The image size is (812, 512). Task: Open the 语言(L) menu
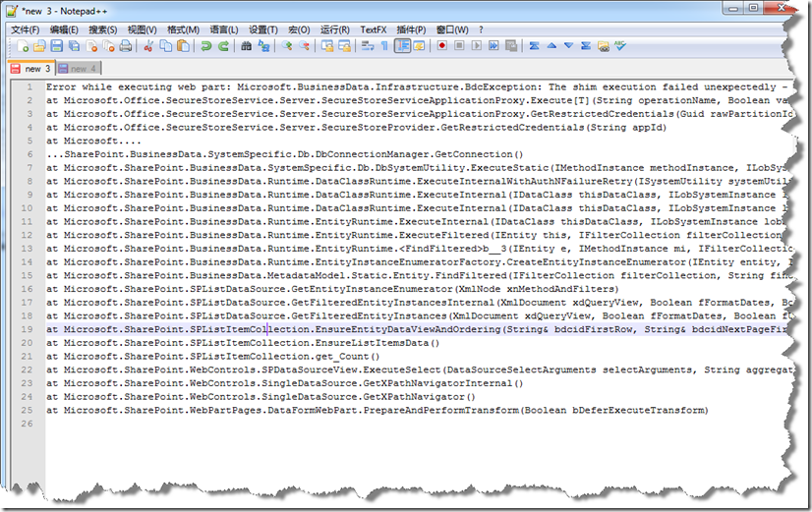(224, 29)
